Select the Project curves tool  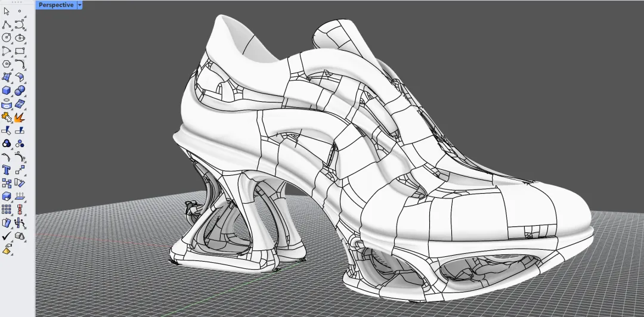[x=7, y=104]
